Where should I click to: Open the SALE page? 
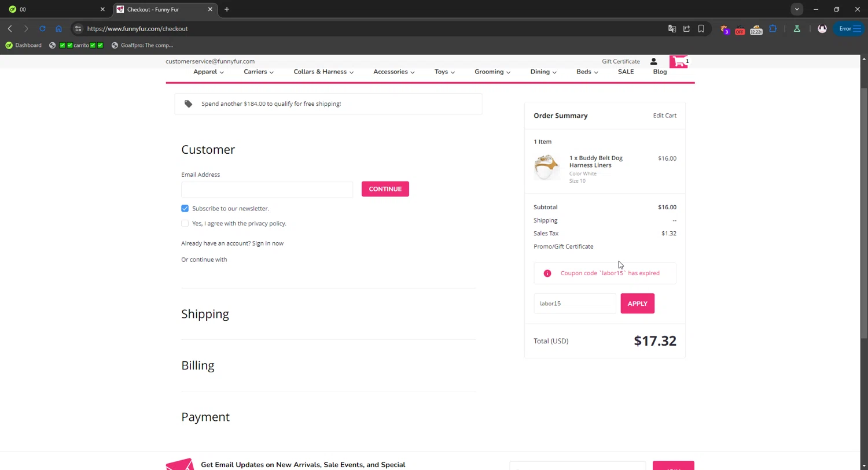(x=626, y=72)
